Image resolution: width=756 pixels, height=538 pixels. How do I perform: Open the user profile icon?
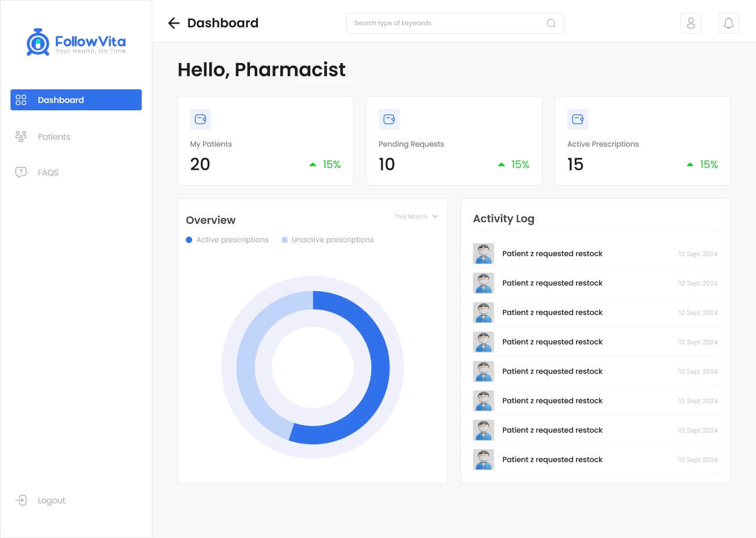690,23
